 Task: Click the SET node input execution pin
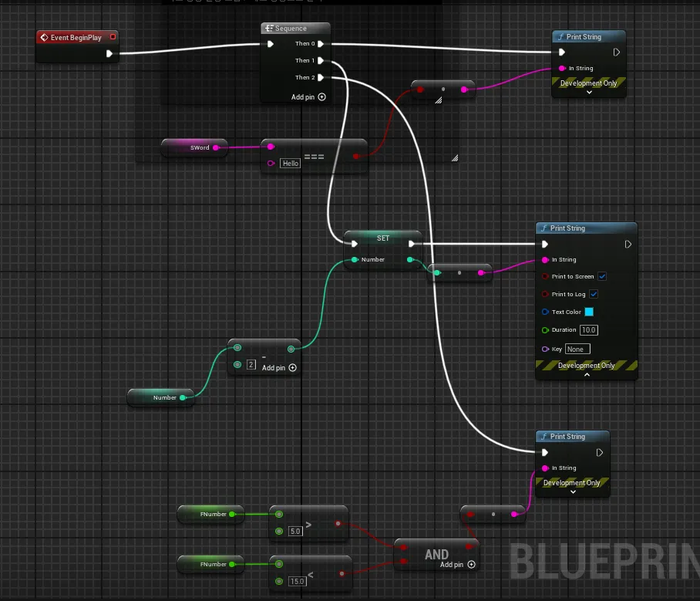click(x=354, y=244)
